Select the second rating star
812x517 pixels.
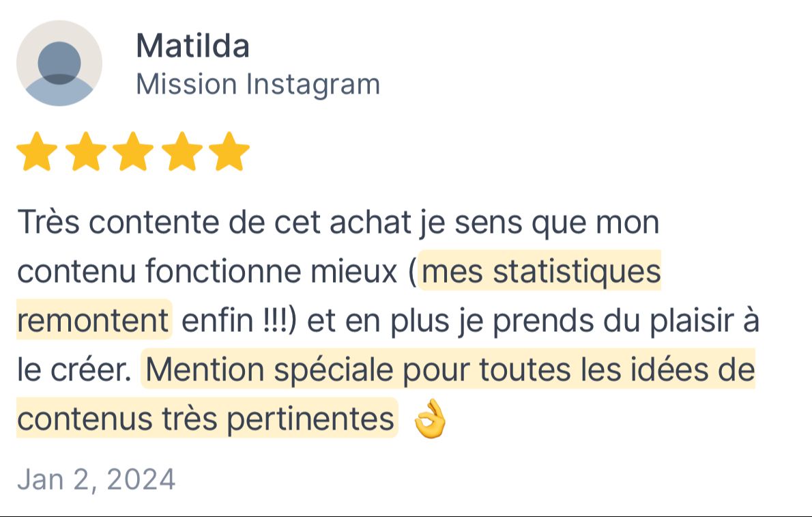[x=85, y=151]
